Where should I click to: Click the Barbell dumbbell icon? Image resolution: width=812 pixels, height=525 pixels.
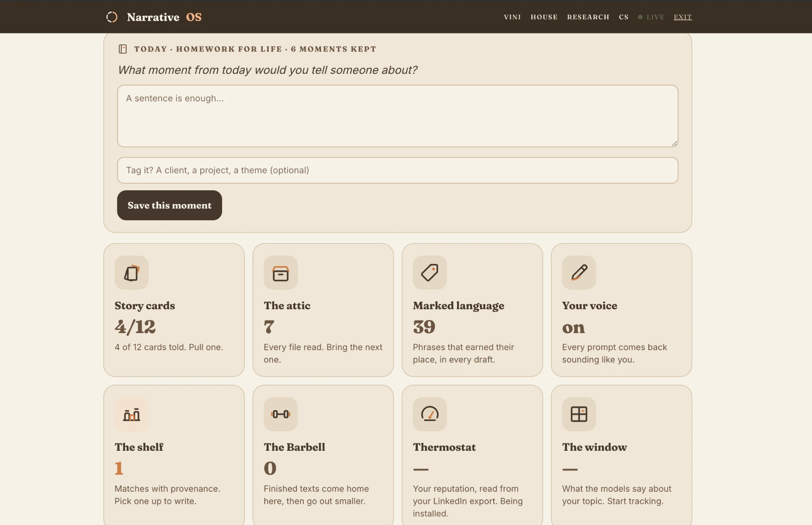coord(281,414)
